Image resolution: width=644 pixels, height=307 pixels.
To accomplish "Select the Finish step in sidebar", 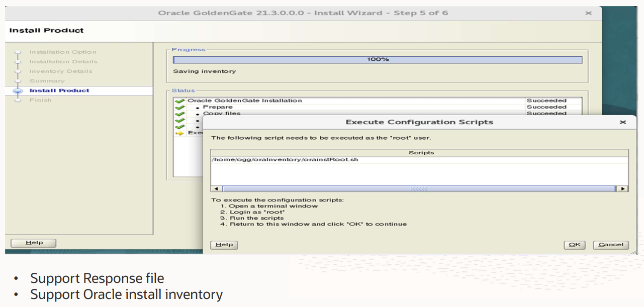I will [x=40, y=100].
